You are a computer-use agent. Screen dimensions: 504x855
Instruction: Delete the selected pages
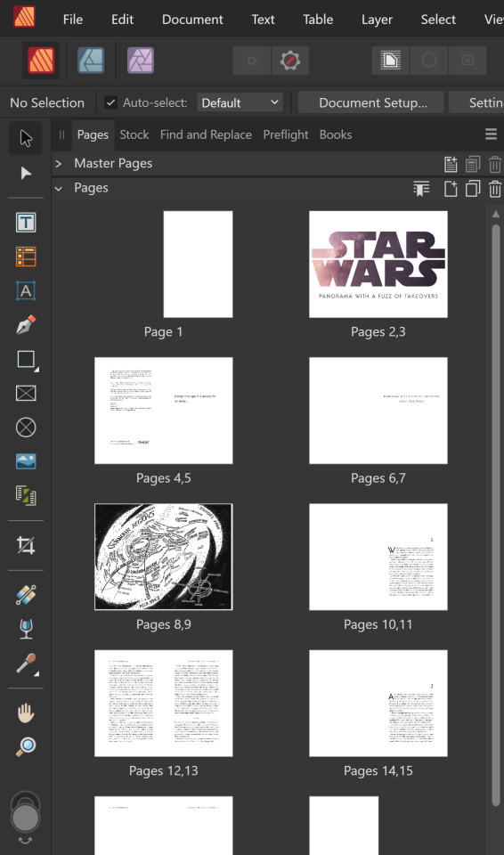495,189
